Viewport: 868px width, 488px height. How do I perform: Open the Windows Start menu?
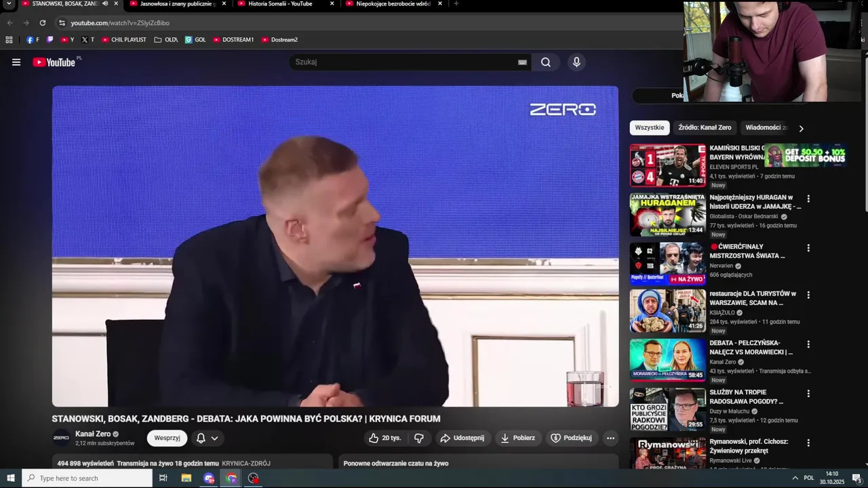coord(10,478)
